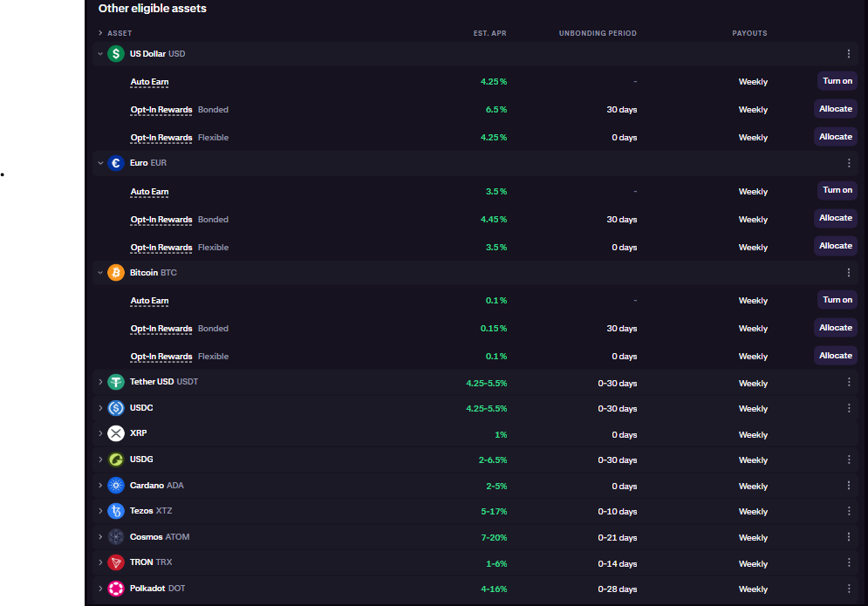Expand the Cosmos ATOM asset row
The image size is (868, 606).
100,537
